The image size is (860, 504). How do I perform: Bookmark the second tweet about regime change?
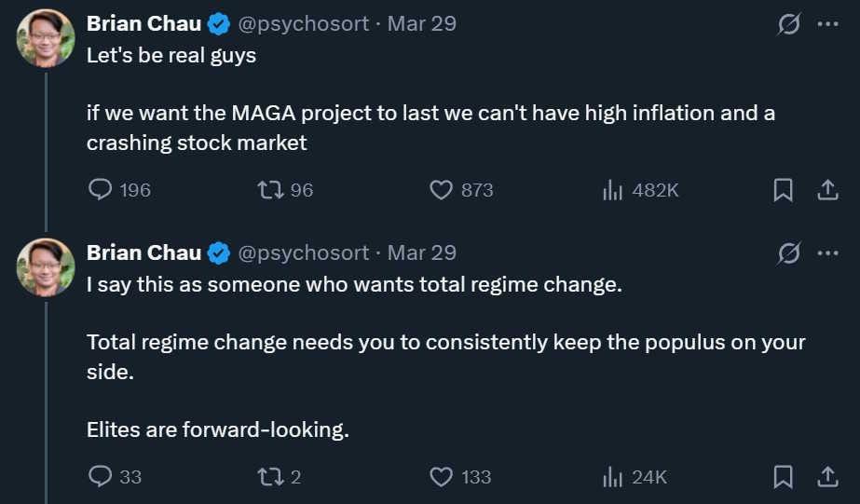click(x=784, y=477)
